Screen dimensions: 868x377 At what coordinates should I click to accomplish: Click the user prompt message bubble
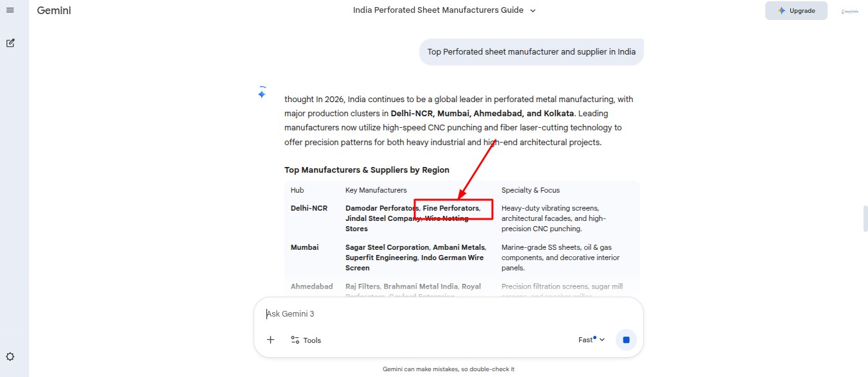(x=531, y=52)
